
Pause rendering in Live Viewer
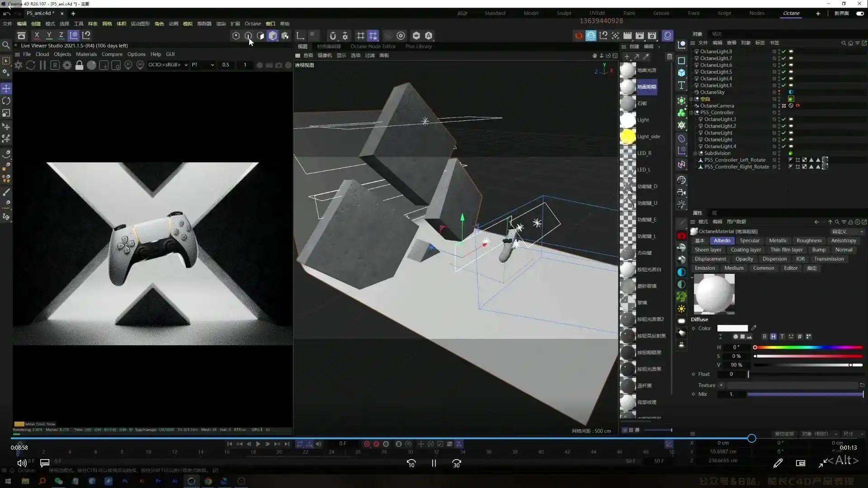coord(42,65)
